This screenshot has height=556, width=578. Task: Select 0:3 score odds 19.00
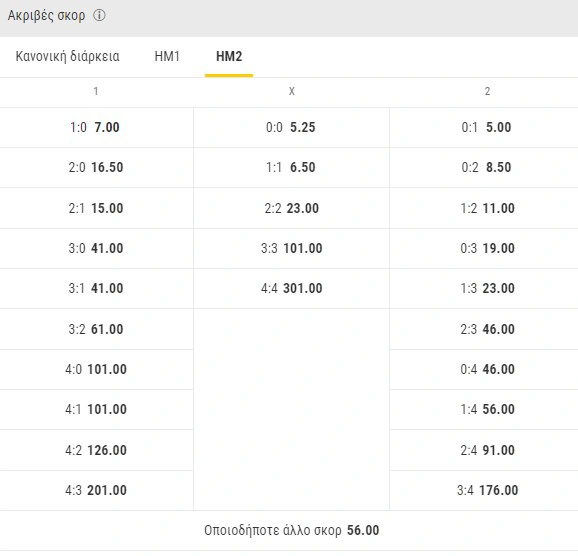[484, 249]
